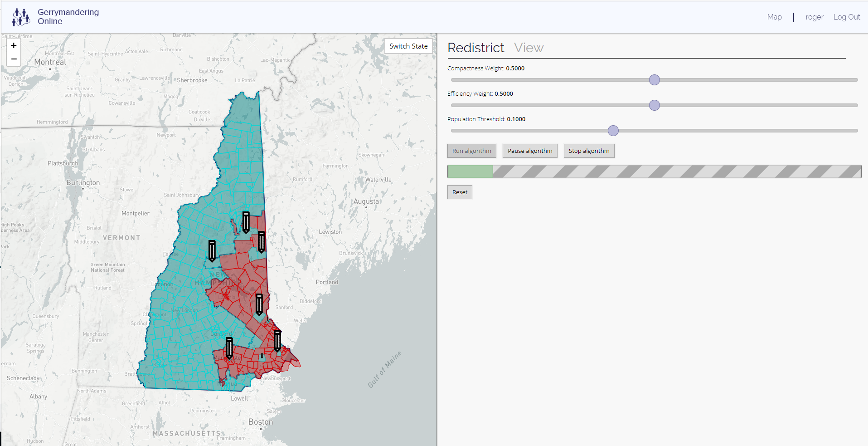Click the algorithm progress bar
The height and width of the screenshot is (446, 868).
click(x=654, y=172)
